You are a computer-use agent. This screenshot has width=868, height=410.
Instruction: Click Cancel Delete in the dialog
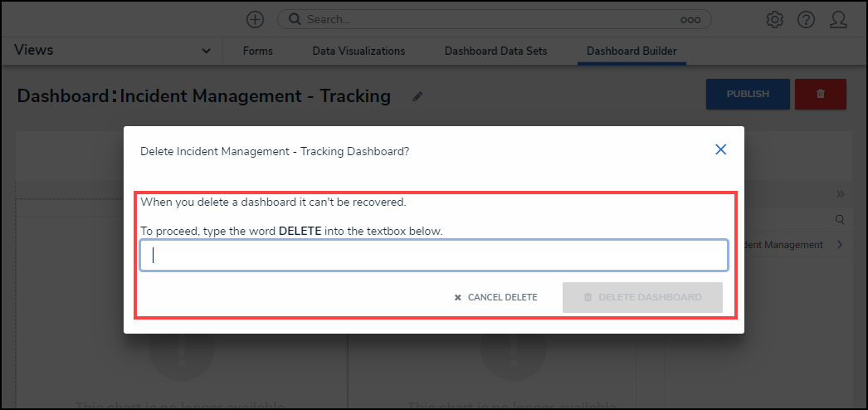[496, 297]
